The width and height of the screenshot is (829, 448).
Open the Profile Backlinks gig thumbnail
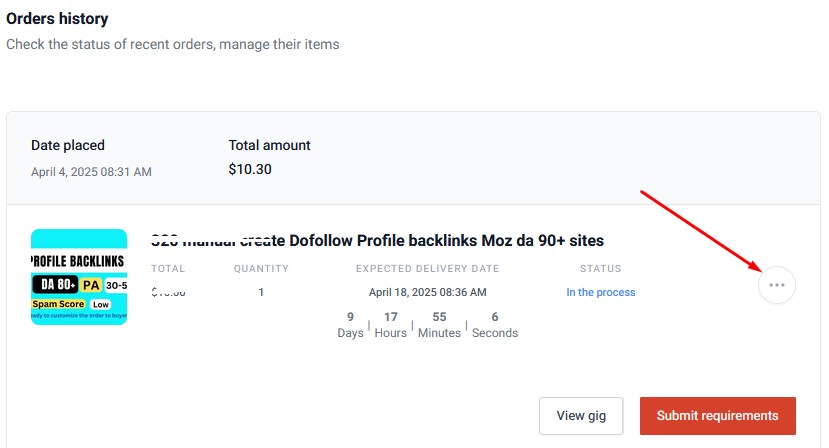point(79,277)
